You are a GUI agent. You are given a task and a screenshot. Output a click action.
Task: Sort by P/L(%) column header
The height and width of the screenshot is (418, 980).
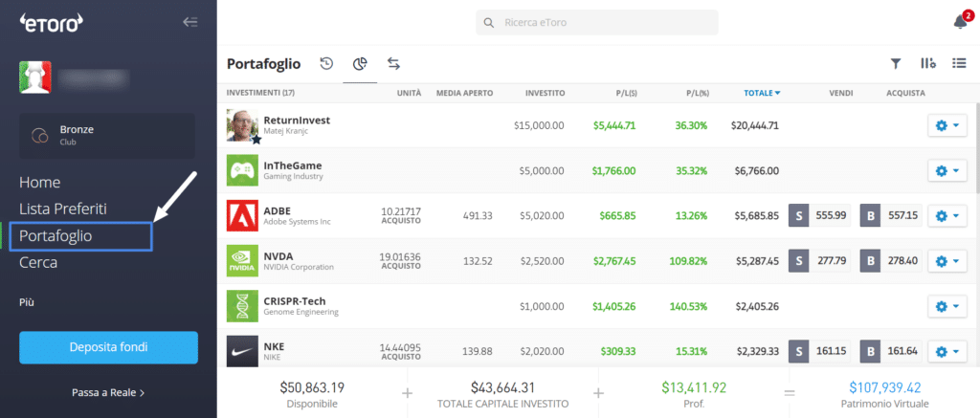(697, 93)
